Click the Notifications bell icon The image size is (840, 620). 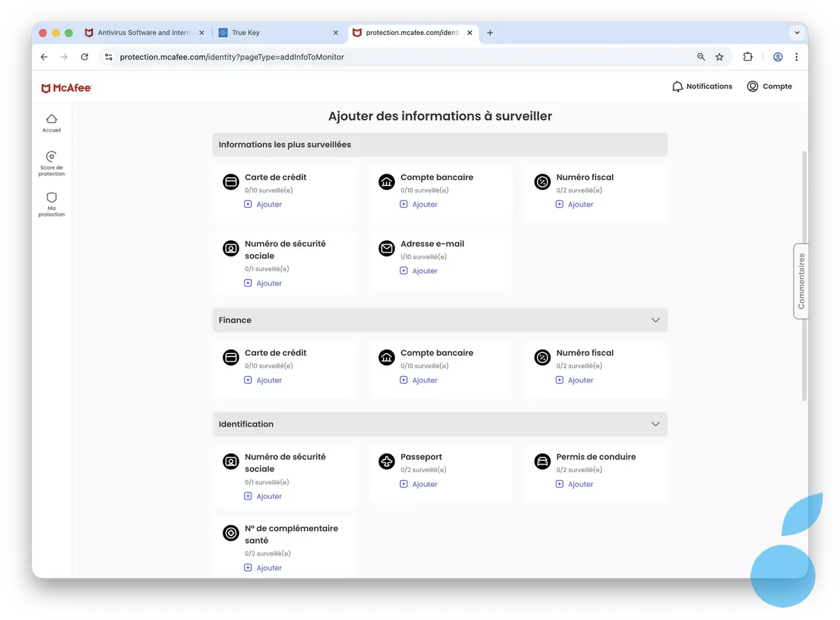(678, 86)
